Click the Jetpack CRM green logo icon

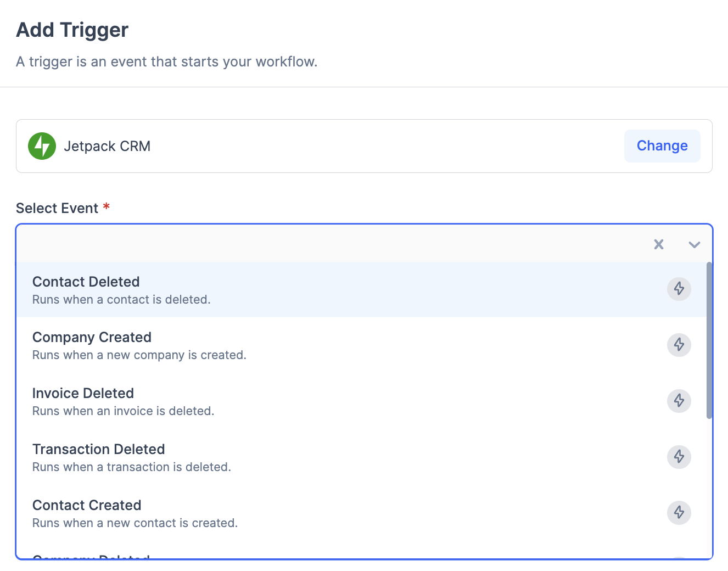pos(42,146)
